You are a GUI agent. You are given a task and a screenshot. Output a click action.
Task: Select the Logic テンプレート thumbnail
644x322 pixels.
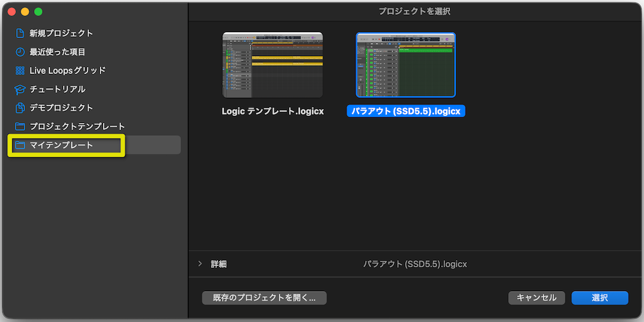(272, 64)
